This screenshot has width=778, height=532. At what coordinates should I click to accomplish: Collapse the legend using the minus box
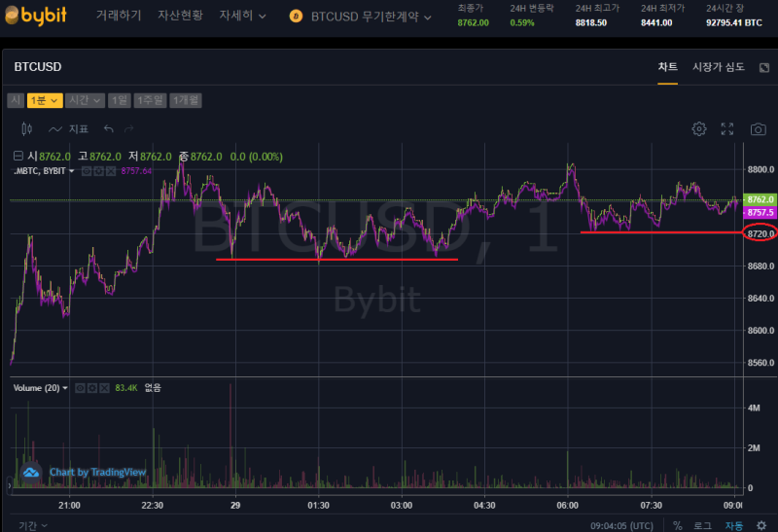point(19,157)
